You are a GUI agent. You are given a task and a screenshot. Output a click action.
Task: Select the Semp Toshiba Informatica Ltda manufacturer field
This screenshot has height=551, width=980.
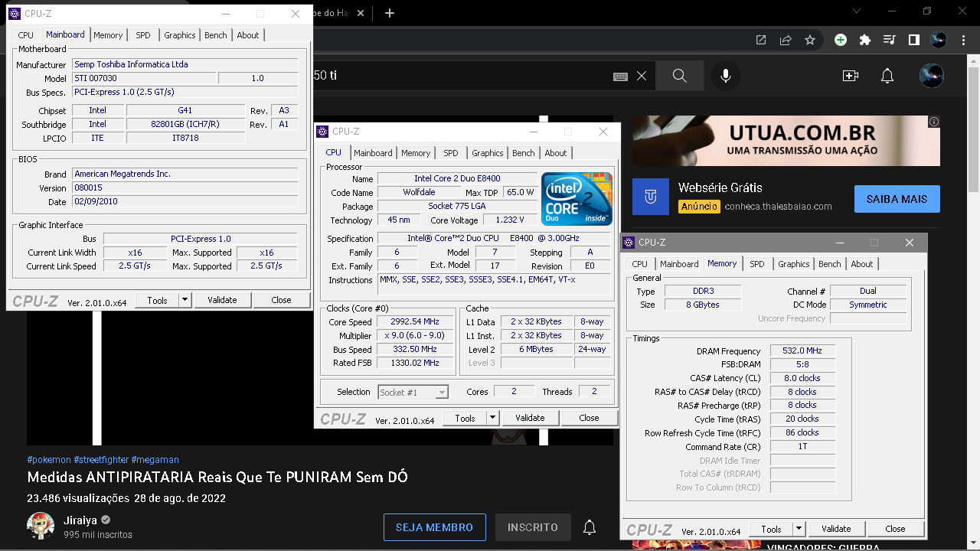185,64
